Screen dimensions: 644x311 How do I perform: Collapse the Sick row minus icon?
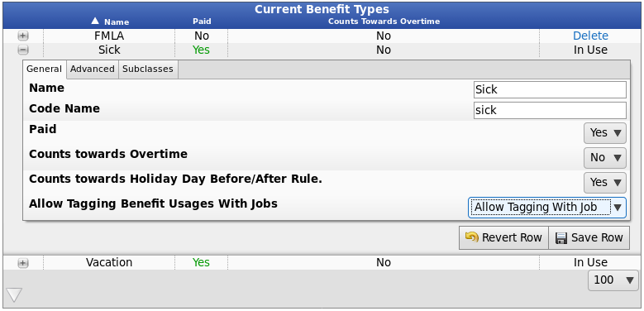pos(23,50)
